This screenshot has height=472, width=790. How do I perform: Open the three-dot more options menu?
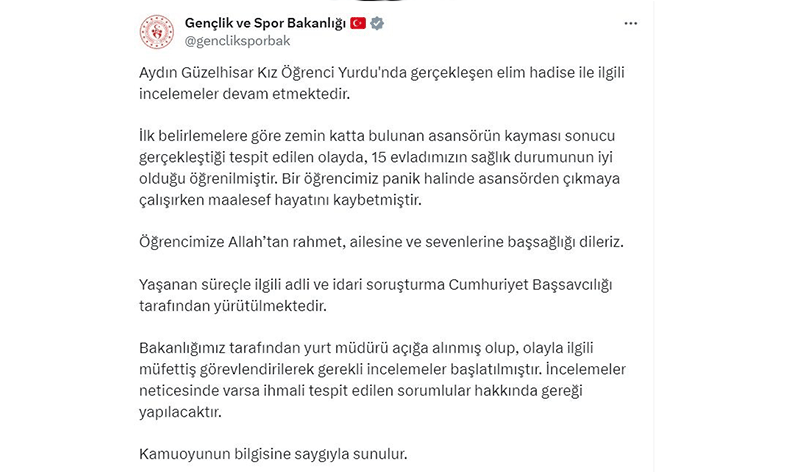point(630,24)
